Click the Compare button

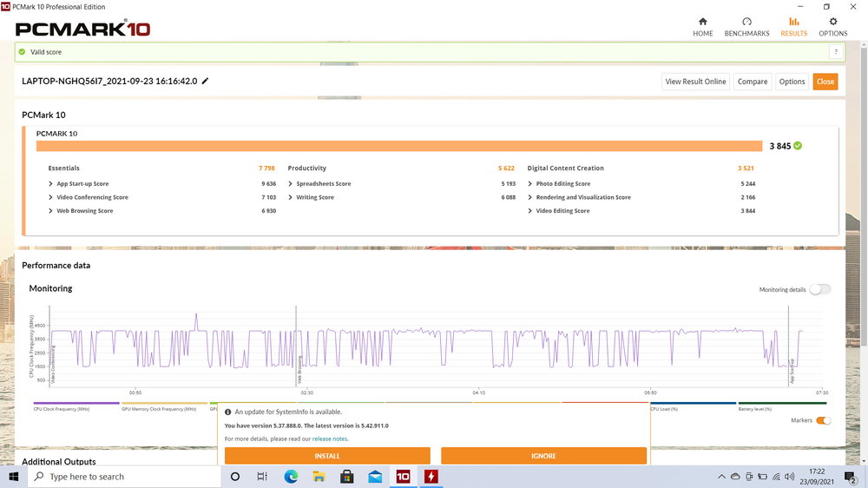point(753,82)
